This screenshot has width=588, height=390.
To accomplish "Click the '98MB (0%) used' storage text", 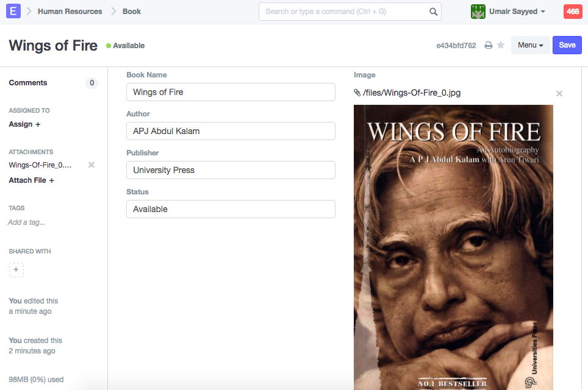I will 36,380.
